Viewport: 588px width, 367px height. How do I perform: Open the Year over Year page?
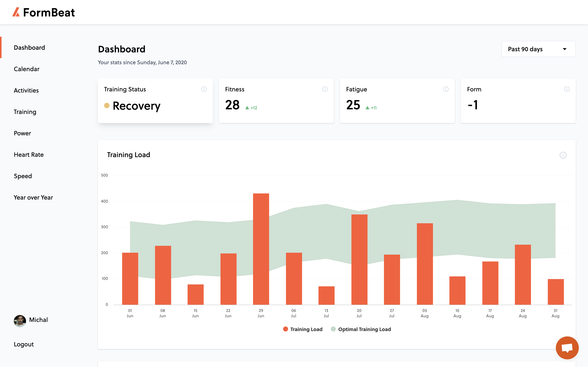[33, 197]
